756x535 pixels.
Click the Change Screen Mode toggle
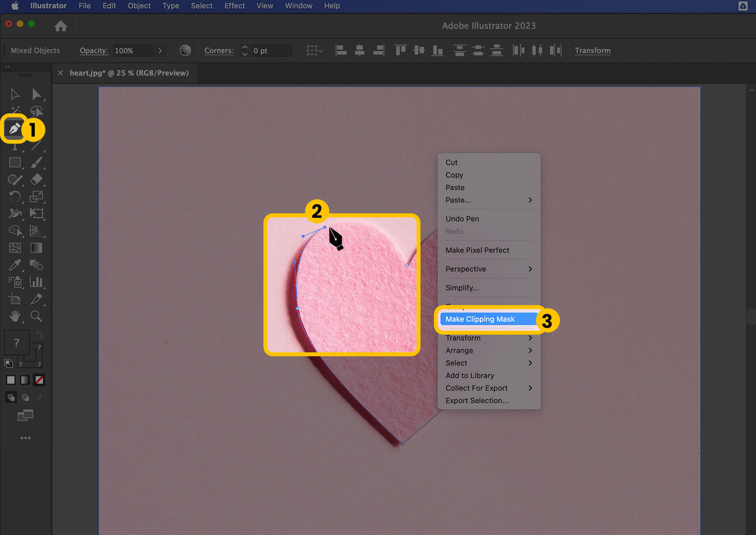point(25,415)
